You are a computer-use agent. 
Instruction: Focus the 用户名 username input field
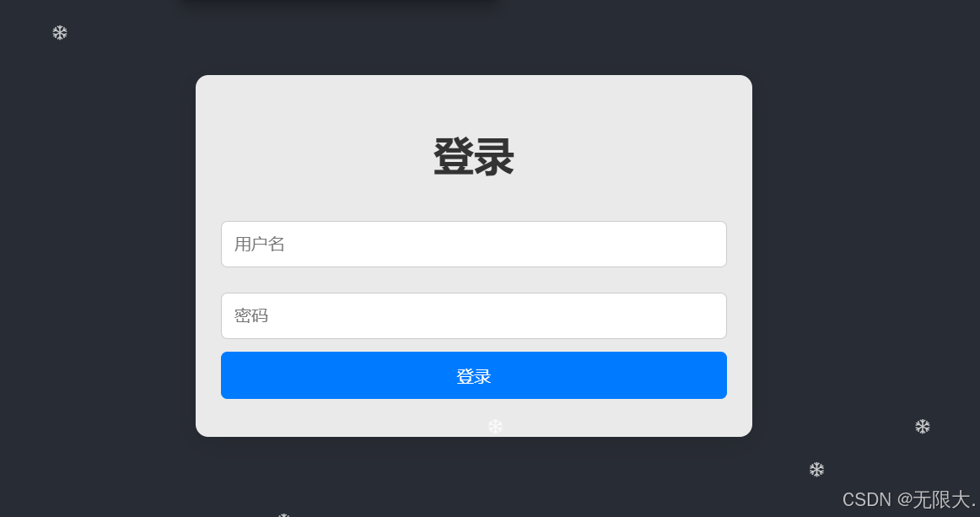click(474, 244)
